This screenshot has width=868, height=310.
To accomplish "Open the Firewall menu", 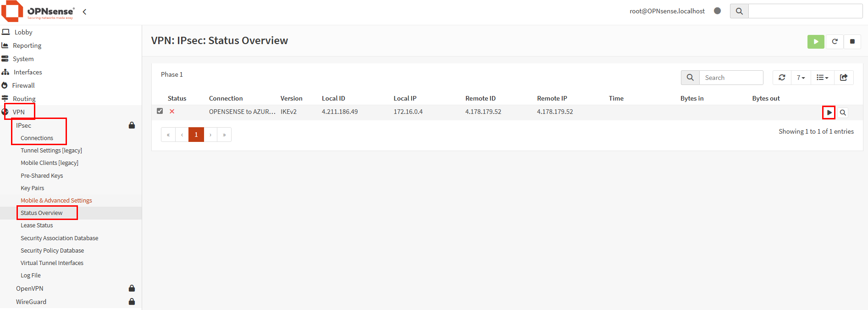I will tap(23, 85).
